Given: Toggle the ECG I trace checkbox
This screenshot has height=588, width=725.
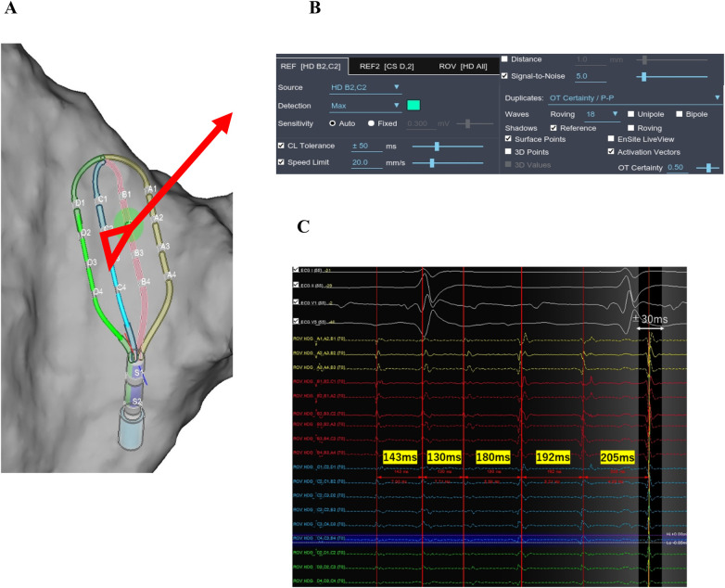Looking at the screenshot, I should [x=296, y=269].
